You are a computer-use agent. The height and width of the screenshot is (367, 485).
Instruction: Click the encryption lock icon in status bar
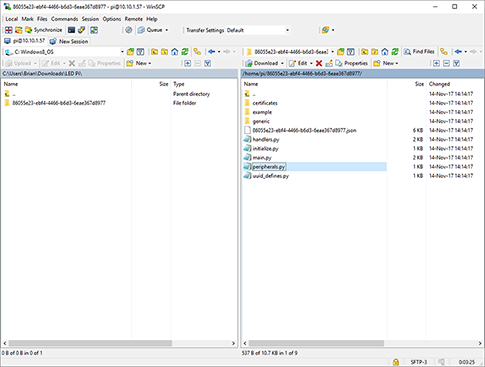click(x=396, y=362)
